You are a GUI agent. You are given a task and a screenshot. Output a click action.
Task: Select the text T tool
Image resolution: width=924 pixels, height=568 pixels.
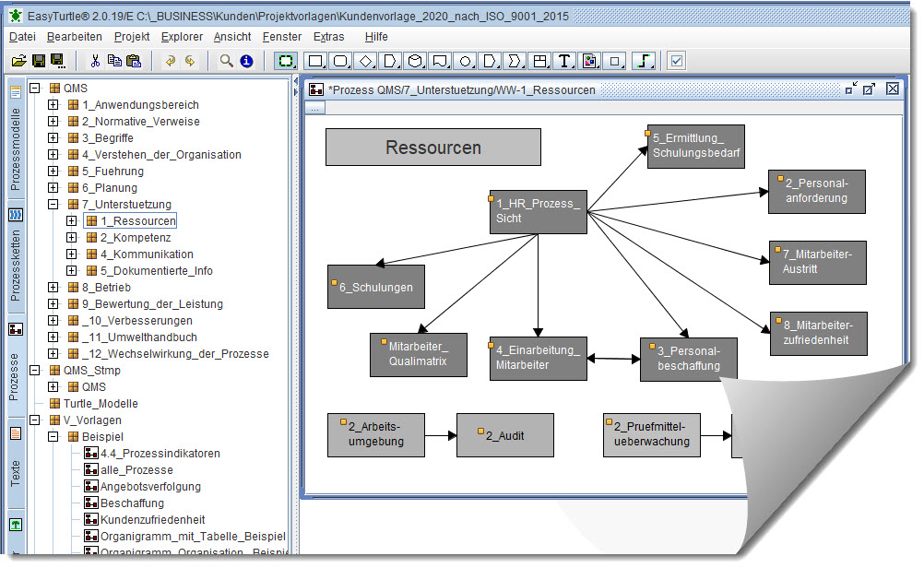(x=564, y=61)
